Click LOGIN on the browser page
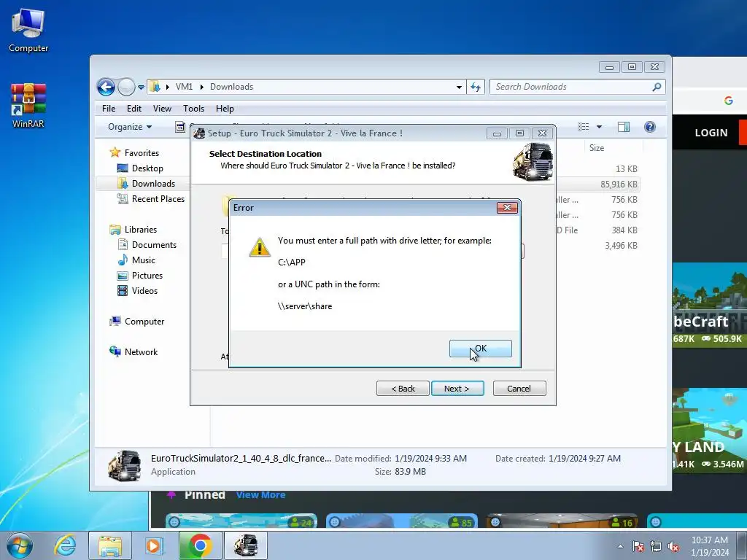The width and height of the screenshot is (747, 560). click(x=711, y=133)
